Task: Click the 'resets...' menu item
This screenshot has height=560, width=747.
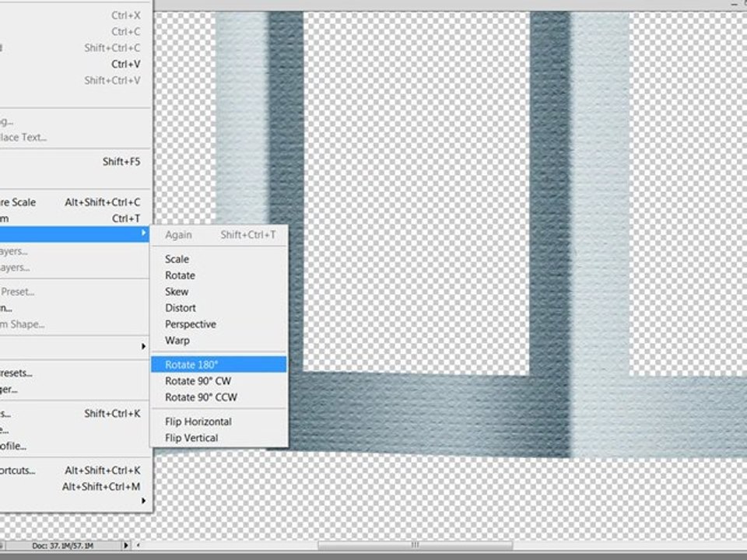Action: point(75,373)
